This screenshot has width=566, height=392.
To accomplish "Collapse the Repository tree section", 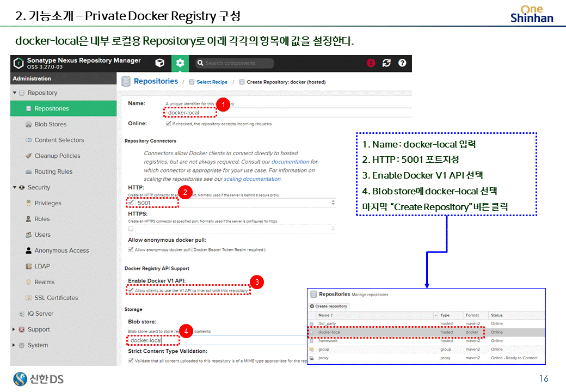I will pyautogui.click(x=15, y=93).
